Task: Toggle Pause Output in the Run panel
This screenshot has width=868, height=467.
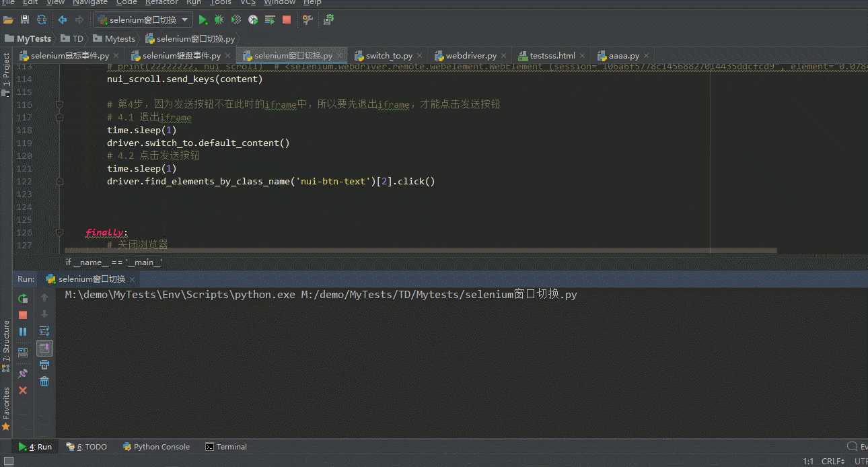Action: (x=23, y=332)
